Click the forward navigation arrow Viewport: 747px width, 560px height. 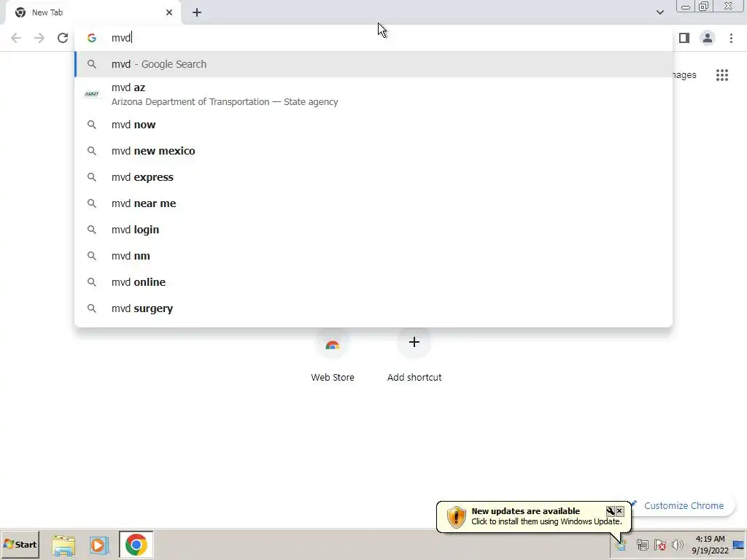[39, 38]
